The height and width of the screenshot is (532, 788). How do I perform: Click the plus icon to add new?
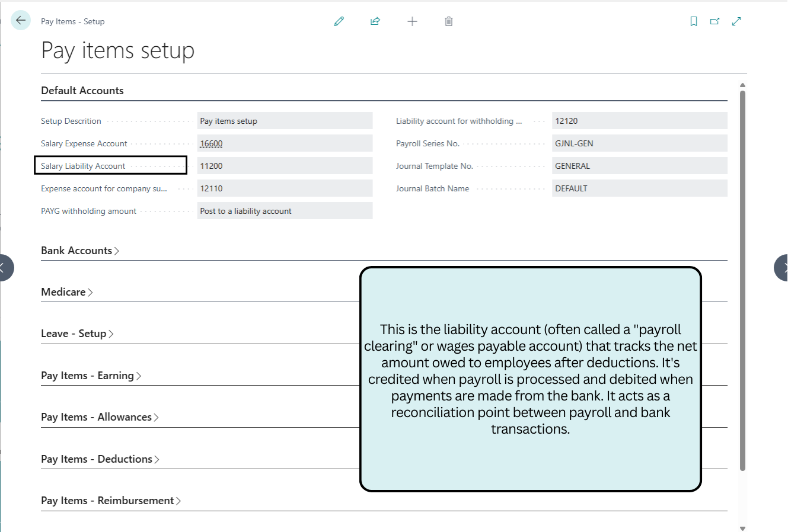[412, 21]
